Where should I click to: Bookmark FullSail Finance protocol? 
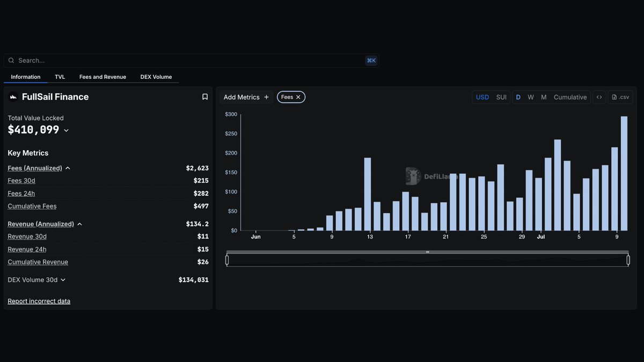point(205,97)
